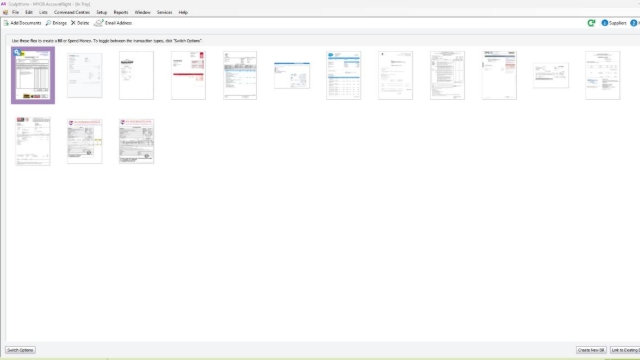This screenshot has height=360, width=640.
Task: Click the Add Documents toolbar icon
Action: (6, 23)
